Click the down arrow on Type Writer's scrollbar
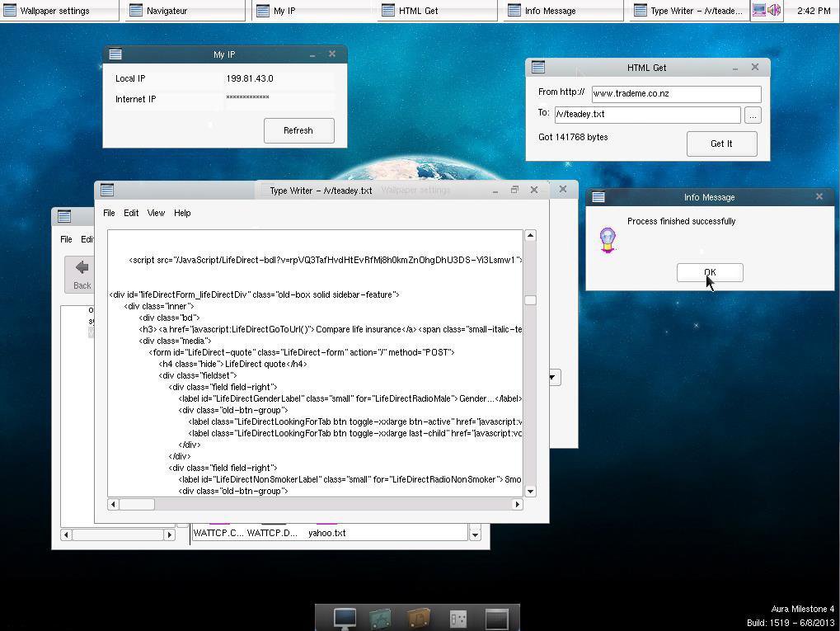Image resolution: width=840 pixels, height=631 pixels. (530, 492)
